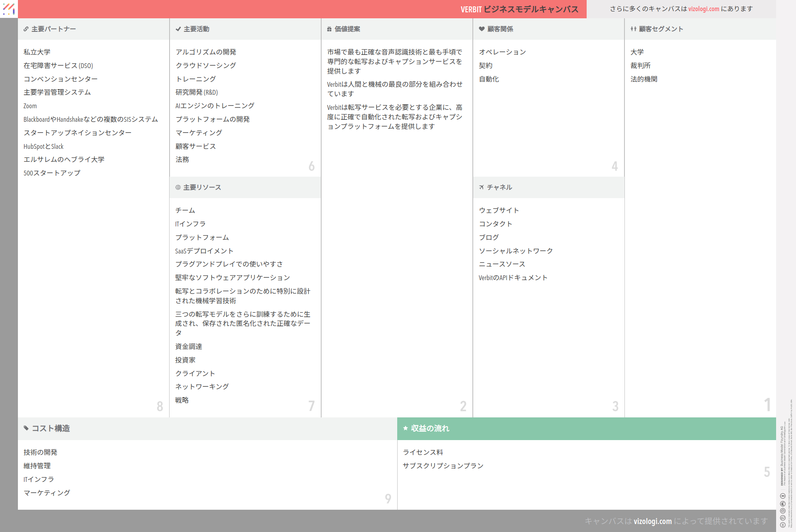Click the gift icon beside 価値提案

(x=329, y=29)
